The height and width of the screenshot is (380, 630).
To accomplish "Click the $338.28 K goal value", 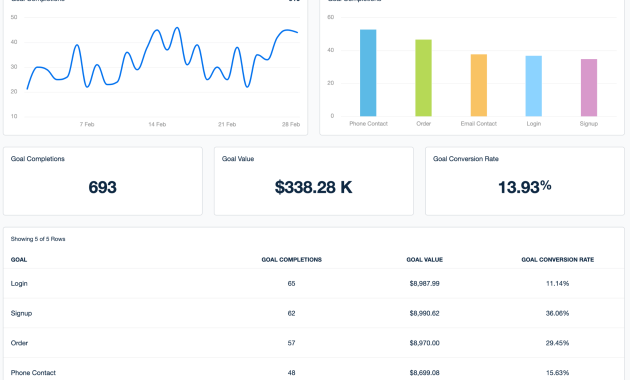I will coord(313,187).
